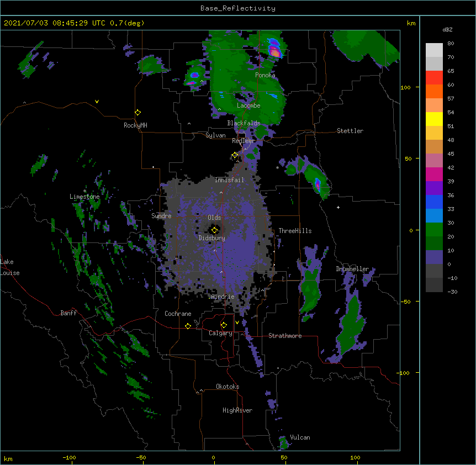This screenshot has height=465, width=476.
Task: Click the Innisfail city label
Action: 229,180
